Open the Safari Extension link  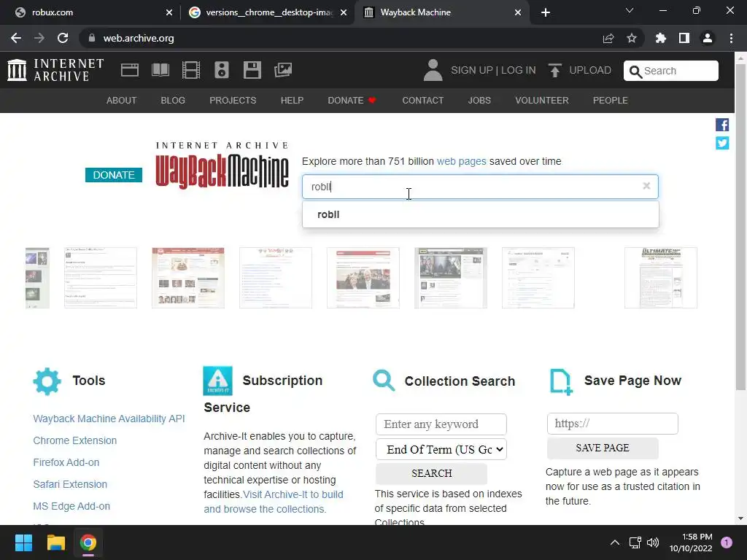coord(70,484)
